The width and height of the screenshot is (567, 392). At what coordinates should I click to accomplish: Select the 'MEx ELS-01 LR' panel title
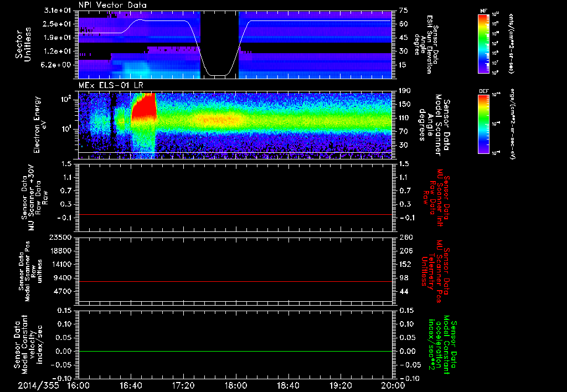(111, 85)
